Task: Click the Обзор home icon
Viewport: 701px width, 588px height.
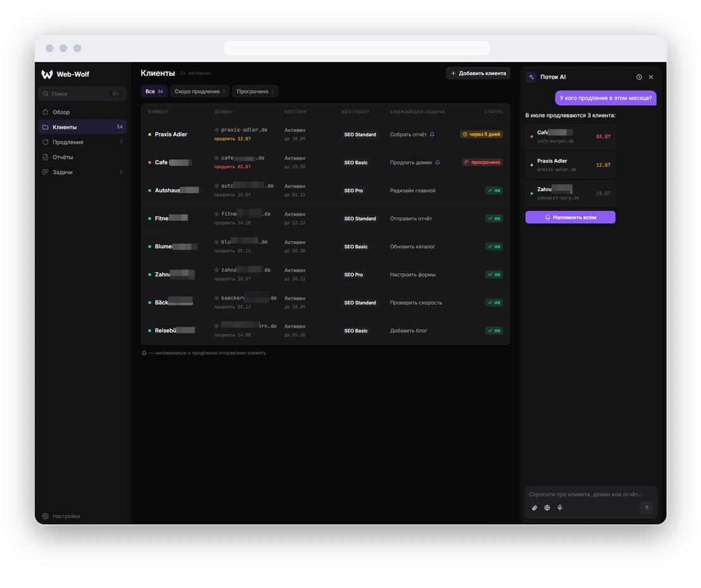Action: tap(45, 112)
